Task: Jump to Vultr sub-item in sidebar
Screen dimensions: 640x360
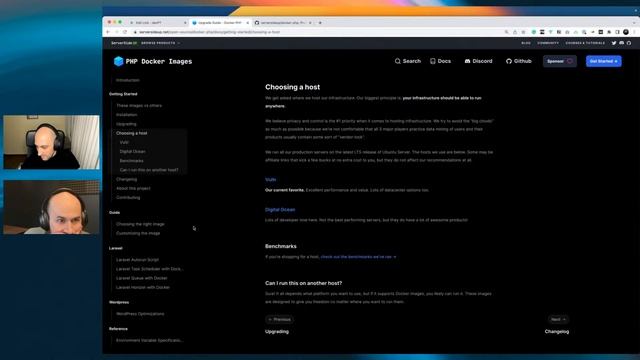Action: (124, 142)
